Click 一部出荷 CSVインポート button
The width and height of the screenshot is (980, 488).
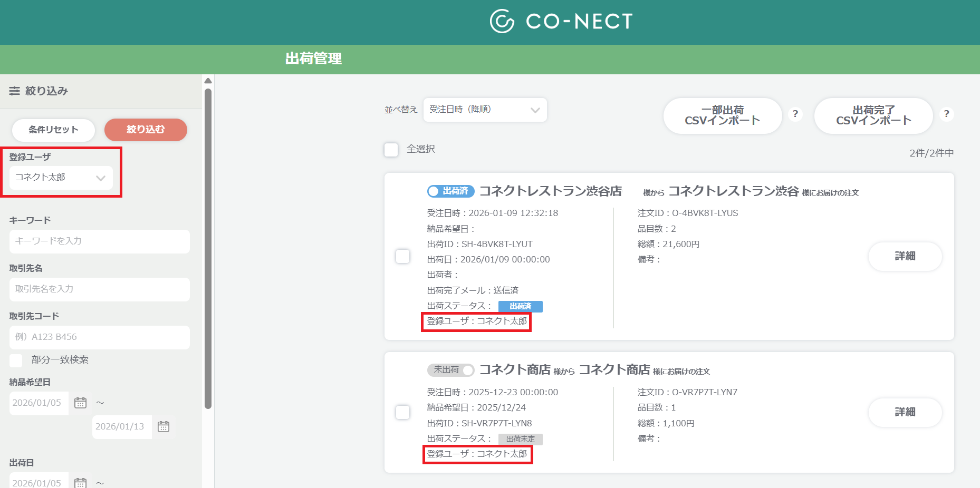722,115
